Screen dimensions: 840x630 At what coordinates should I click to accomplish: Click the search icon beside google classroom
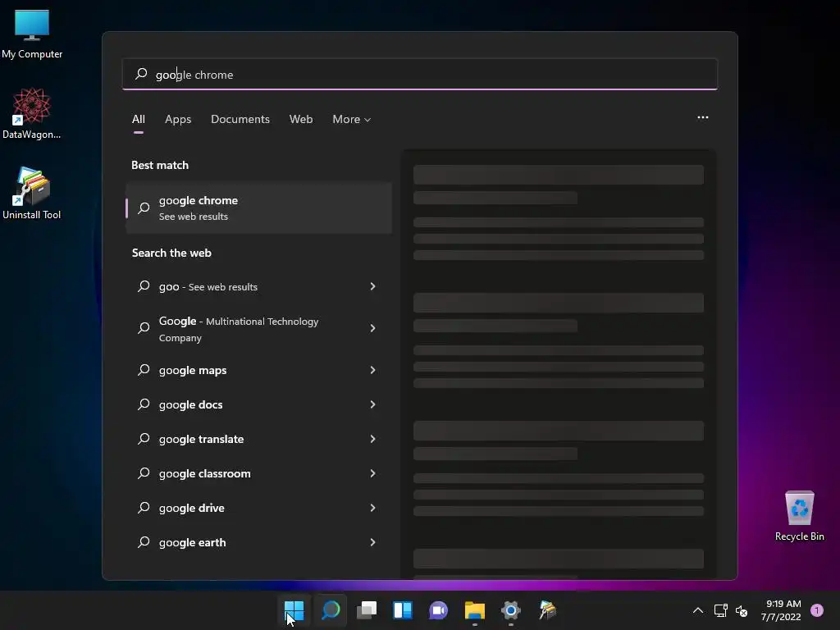144,473
